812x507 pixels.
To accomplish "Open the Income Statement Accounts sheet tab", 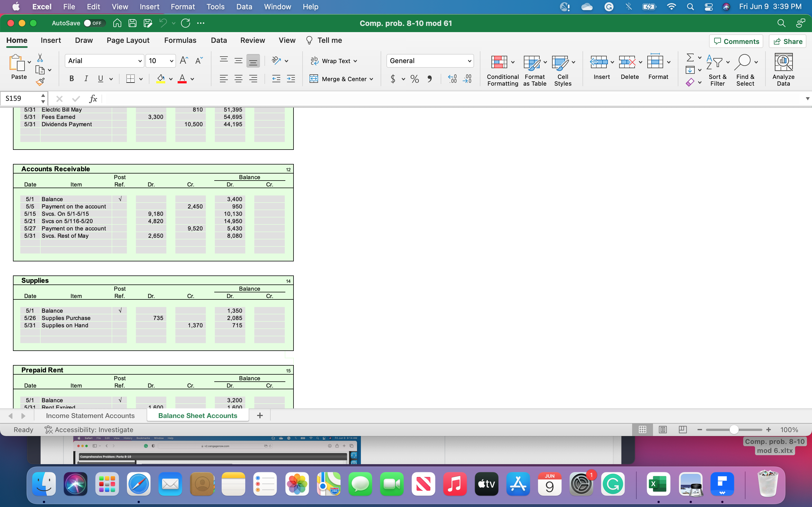I will coord(90,415).
